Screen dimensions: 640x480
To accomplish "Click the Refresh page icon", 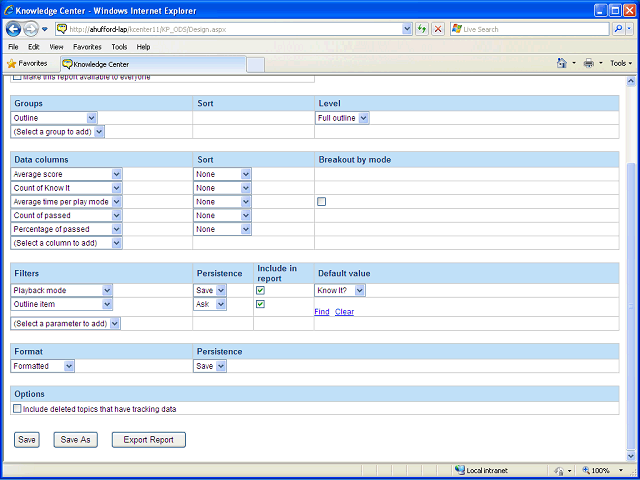I will coord(422,29).
